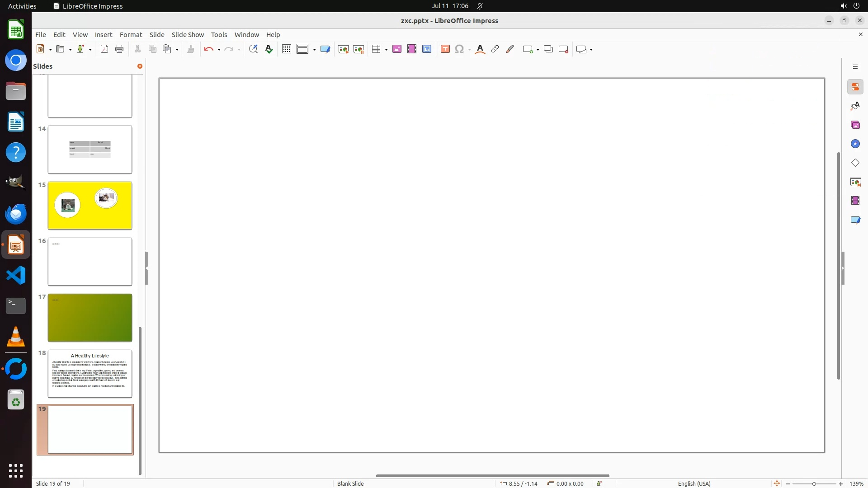The image size is (868, 488).
Task: Toggle Master Slide view icon
Action: pyautogui.click(x=325, y=49)
